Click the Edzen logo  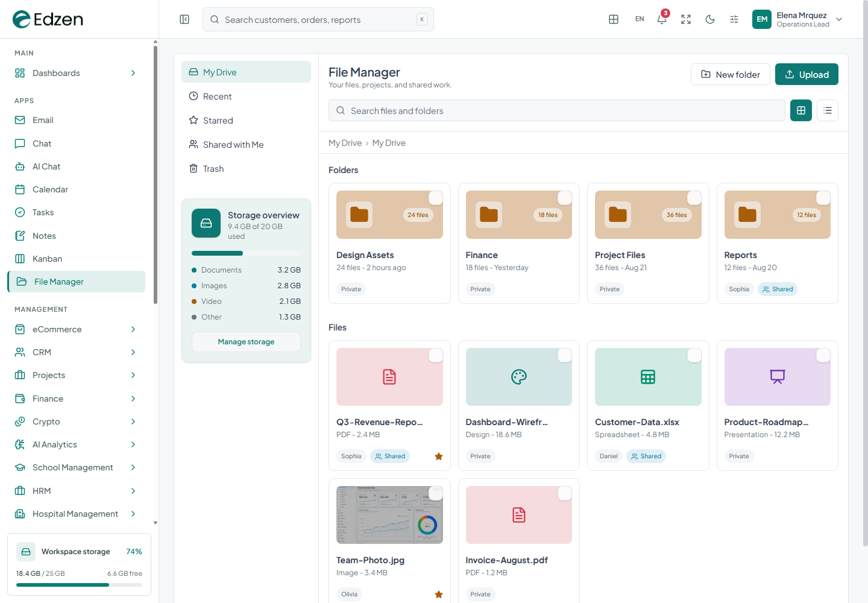click(x=48, y=19)
